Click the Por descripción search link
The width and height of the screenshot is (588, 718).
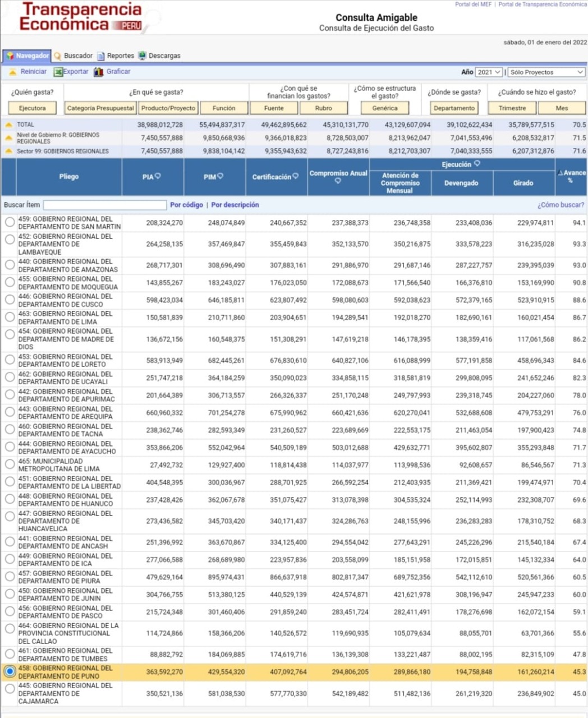[235, 205]
